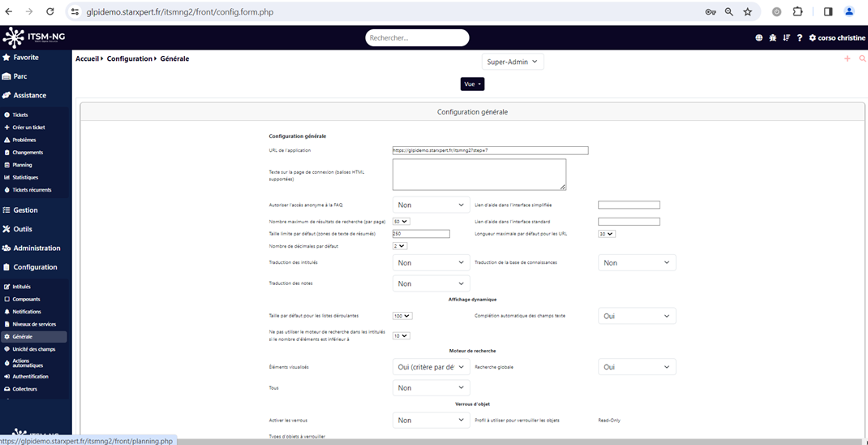Viewport: 868px width, 445px height.
Task: Click browser reload page icon
Action: pos(49,11)
